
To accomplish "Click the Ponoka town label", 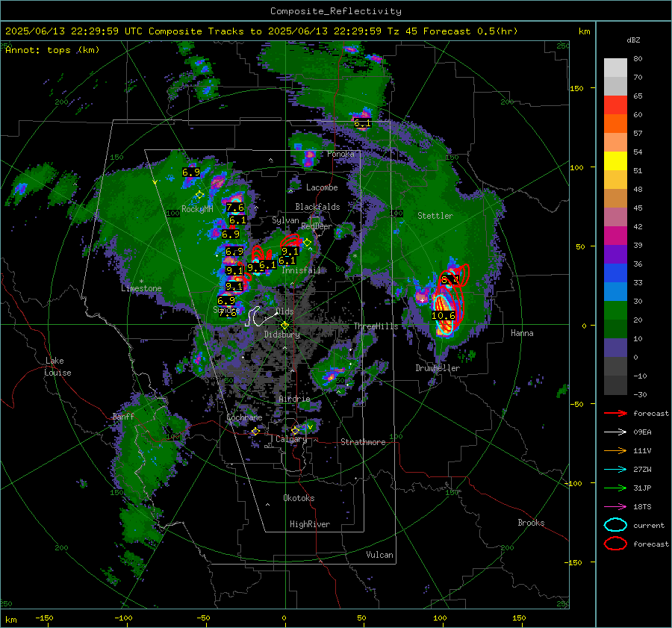I will coord(340,154).
